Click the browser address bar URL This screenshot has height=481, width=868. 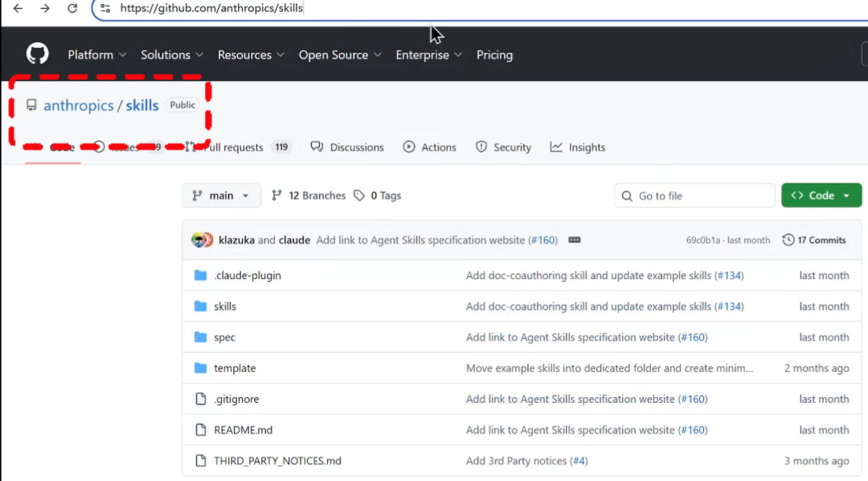pyautogui.click(x=211, y=8)
